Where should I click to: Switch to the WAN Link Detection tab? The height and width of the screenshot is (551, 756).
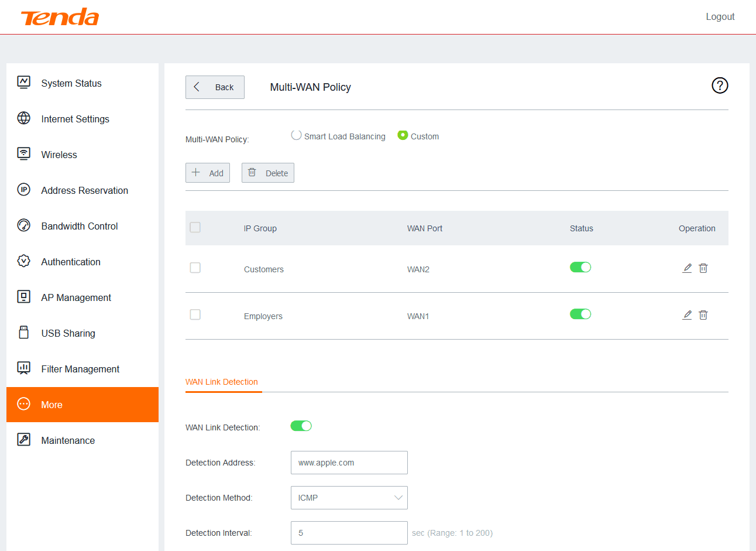(x=222, y=382)
